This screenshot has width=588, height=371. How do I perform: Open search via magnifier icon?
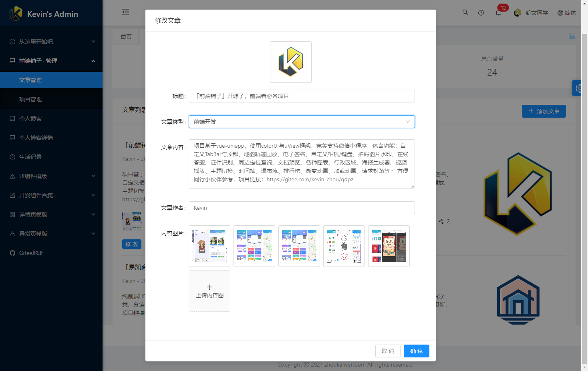(x=465, y=12)
